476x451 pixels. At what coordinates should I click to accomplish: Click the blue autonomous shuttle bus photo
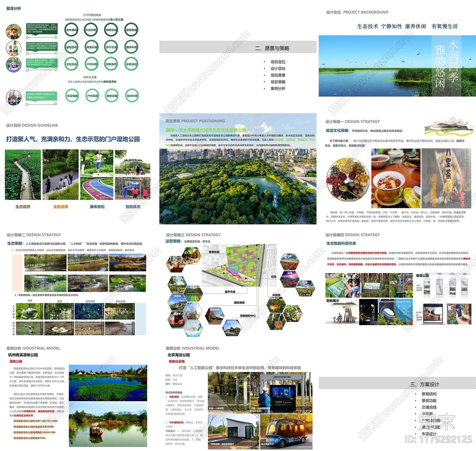coord(286,431)
